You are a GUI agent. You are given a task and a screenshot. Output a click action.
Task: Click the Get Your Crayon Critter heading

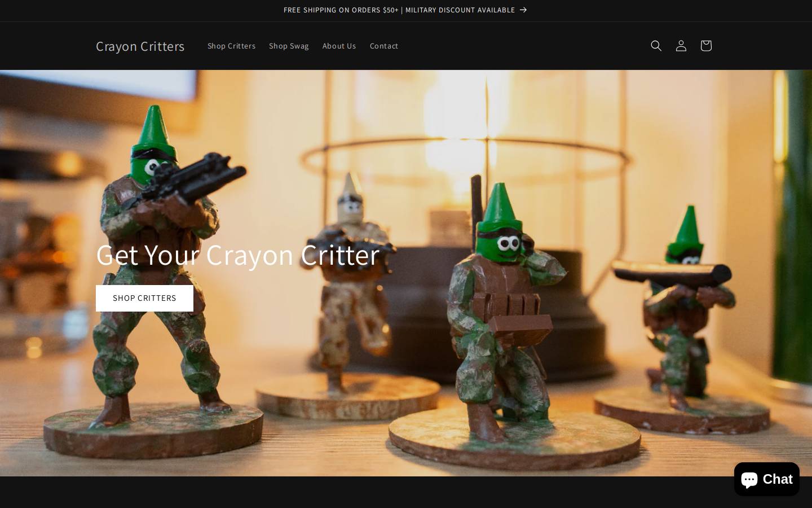click(237, 255)
